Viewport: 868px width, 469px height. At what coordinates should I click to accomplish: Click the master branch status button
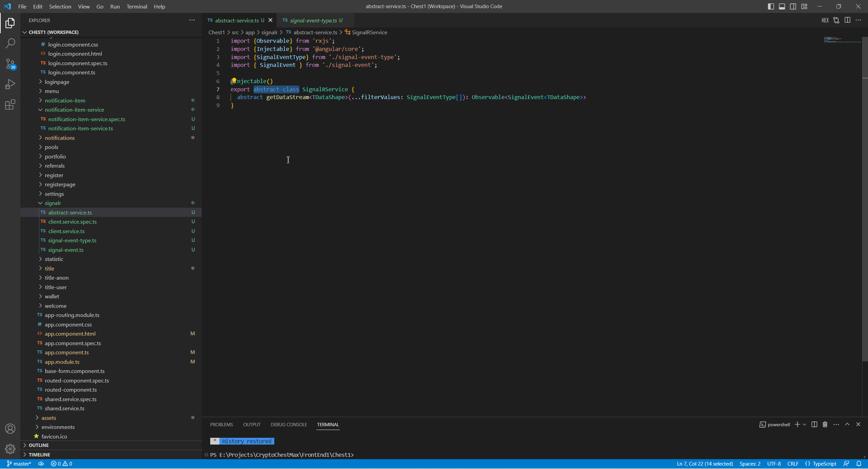pyautogui.click(x=19, y=464)
